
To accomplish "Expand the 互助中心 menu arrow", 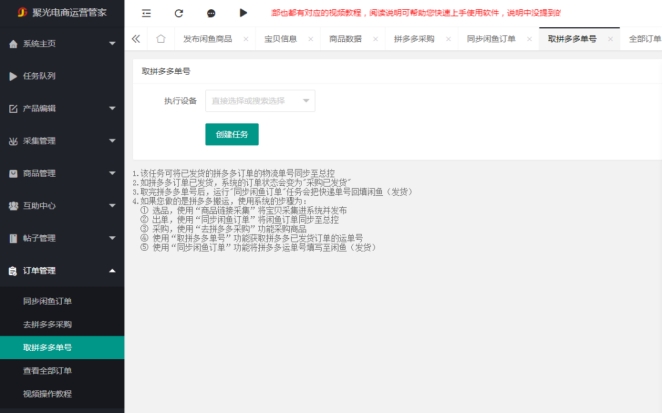I will pyautogui.click(x=112, y=205).
